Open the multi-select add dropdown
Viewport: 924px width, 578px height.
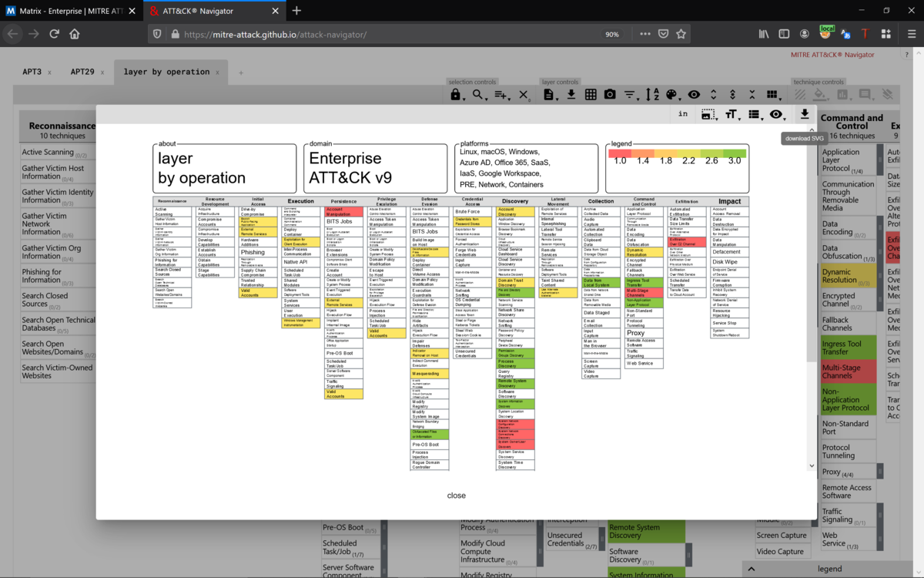pos(502,95)
